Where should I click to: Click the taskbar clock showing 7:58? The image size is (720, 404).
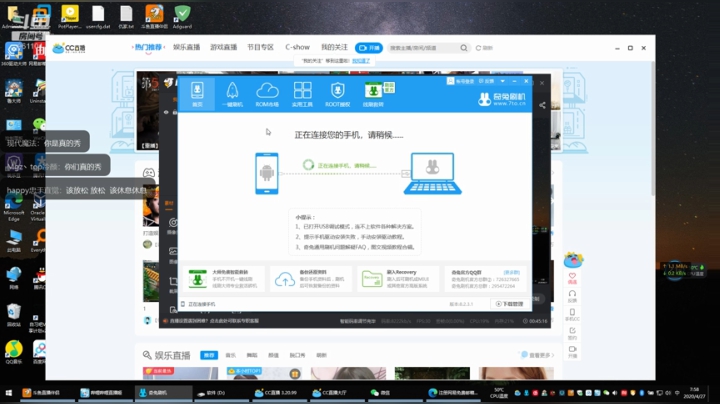pos(694,393)
